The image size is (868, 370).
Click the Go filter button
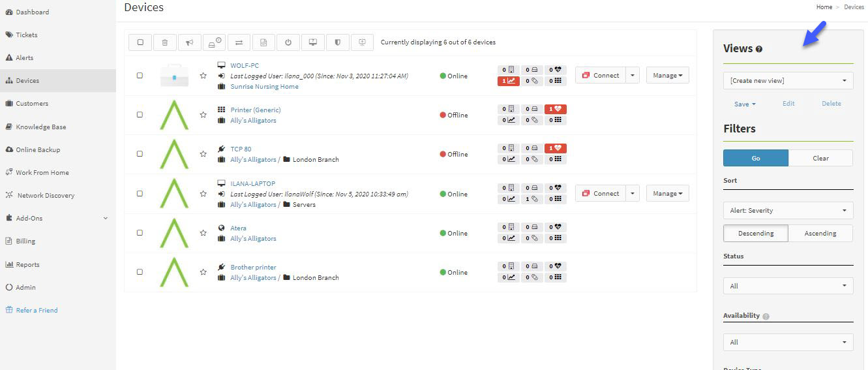(756, 158)
